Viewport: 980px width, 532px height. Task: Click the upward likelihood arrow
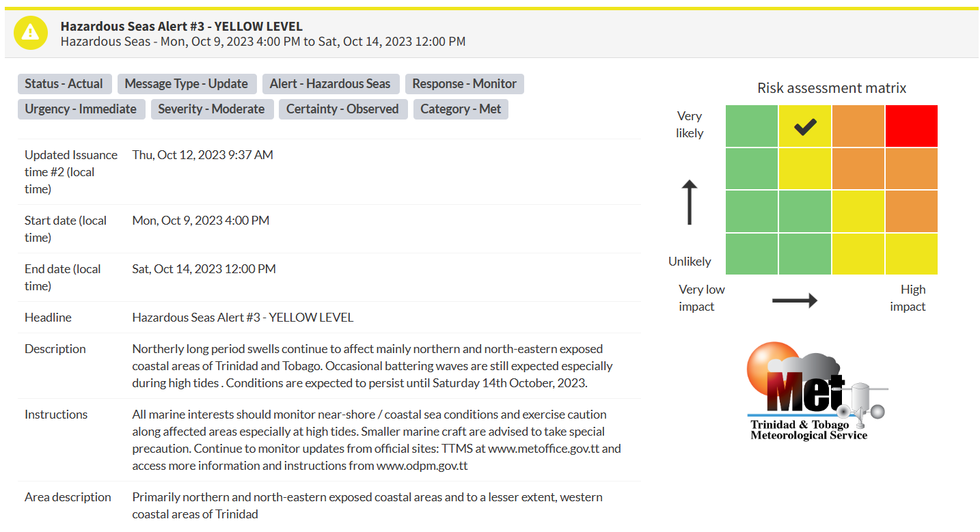tap(690, 203)
